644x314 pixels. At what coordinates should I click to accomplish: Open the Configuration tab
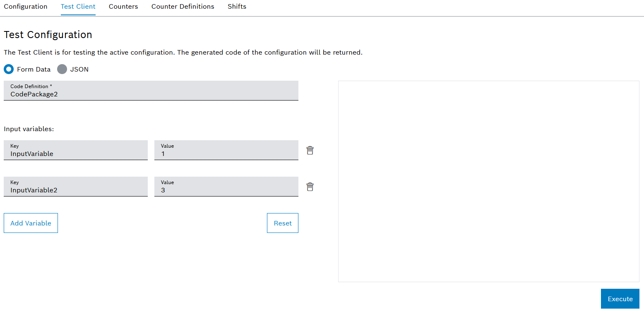click(x=25, y=6)
